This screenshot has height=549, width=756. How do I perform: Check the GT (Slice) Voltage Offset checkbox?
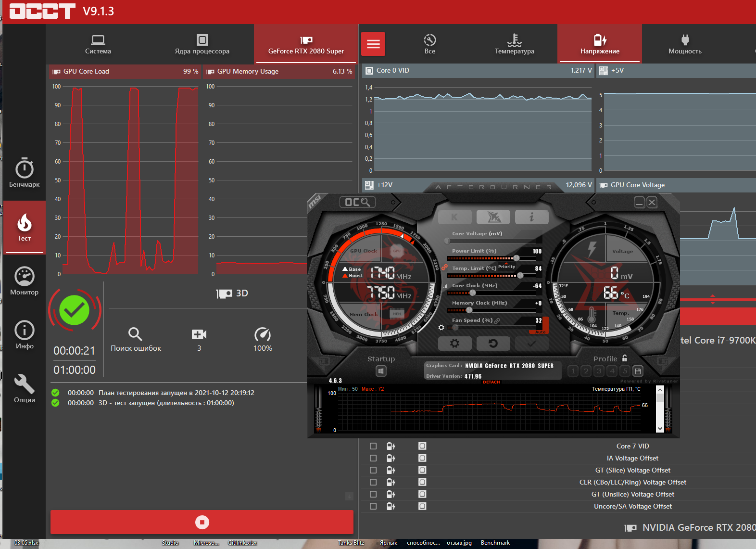tap(373, 470)
